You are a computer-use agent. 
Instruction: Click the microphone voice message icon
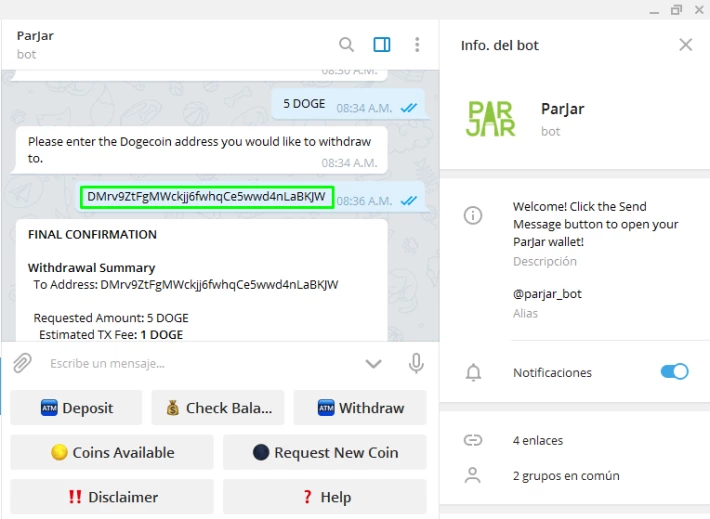(x=416, y=363)
